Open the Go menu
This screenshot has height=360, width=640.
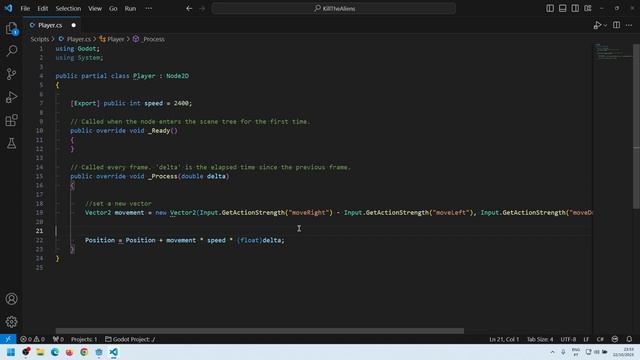pos(113,8)
